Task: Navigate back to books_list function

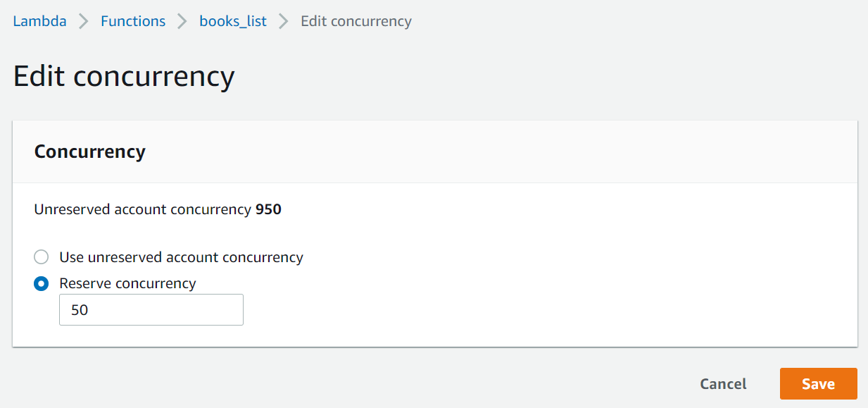Action: (233, 21)
